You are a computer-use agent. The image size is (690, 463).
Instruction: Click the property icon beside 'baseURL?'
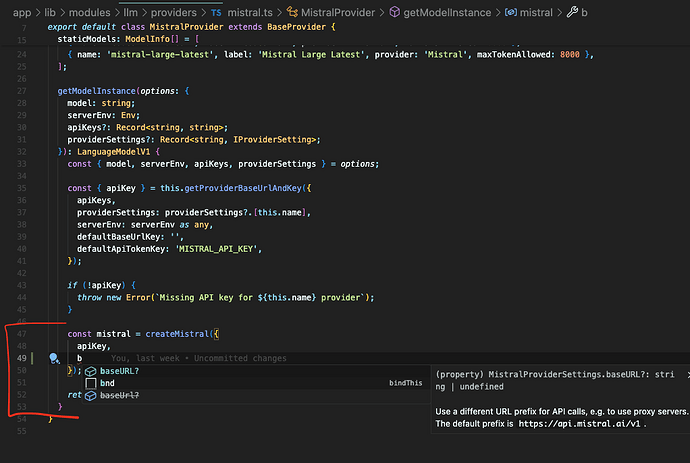(91, 371)
